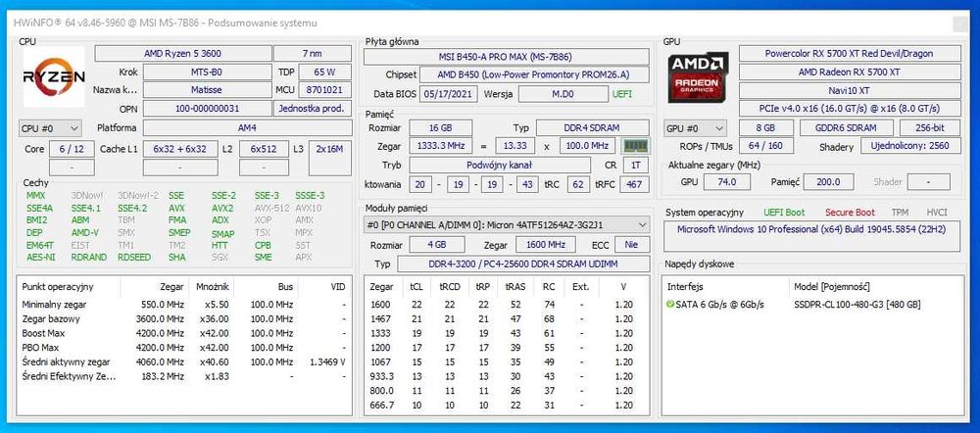This screenshot has width=980, height=433.
Task: Click the AVX-512 greyed feature label
Action: click(271, 208)
